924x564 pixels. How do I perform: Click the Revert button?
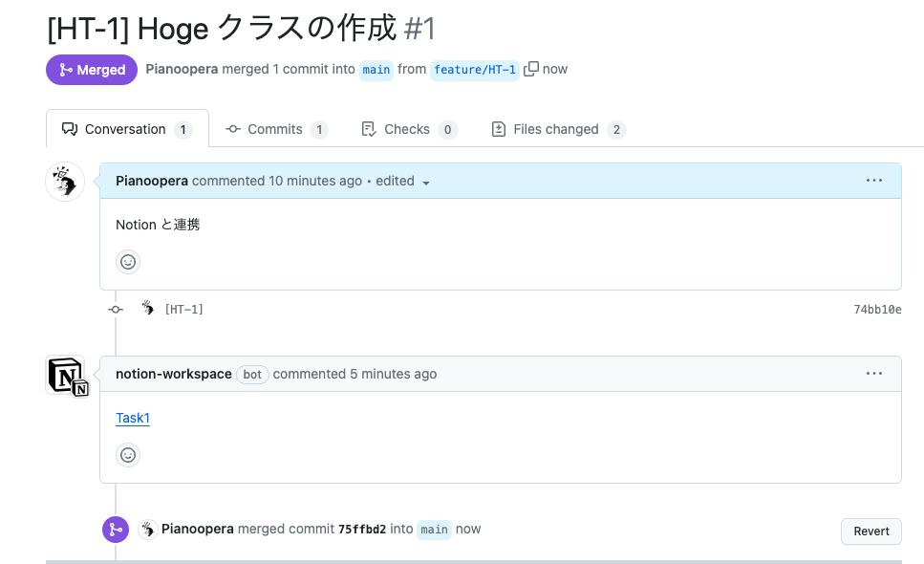tap(870, 531)
